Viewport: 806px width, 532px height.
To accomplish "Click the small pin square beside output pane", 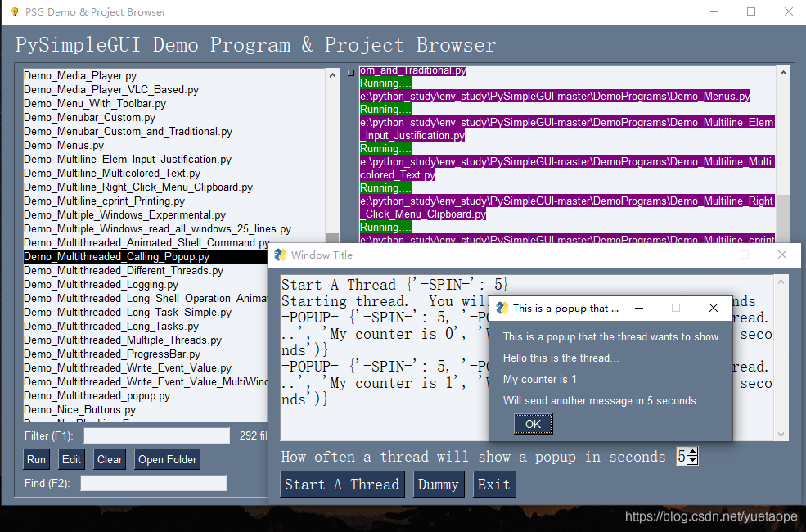I will [x=351, y=73].
